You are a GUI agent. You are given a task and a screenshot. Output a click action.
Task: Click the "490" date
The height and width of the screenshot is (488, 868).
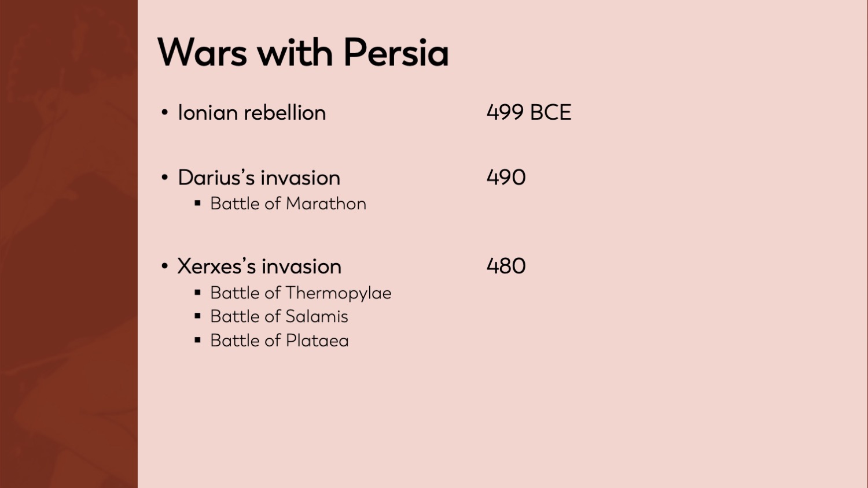coord(506,178)
